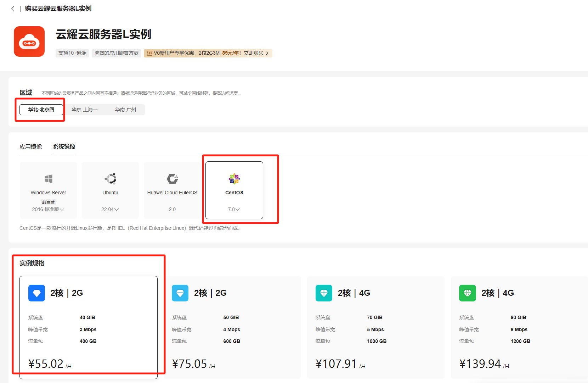This screenshot has width=588, height=383.
Task: Expand the CentOS 7.8 version dropdown
Action: pyautogui.click(x=234, y=209)
